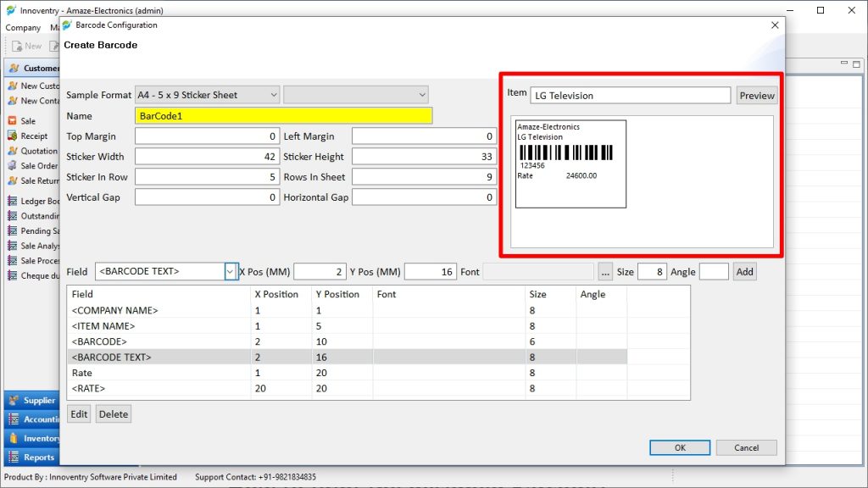Open Outstanding report icon in sidebar
The height and width of the screenshot is (488, 868).
12,216
